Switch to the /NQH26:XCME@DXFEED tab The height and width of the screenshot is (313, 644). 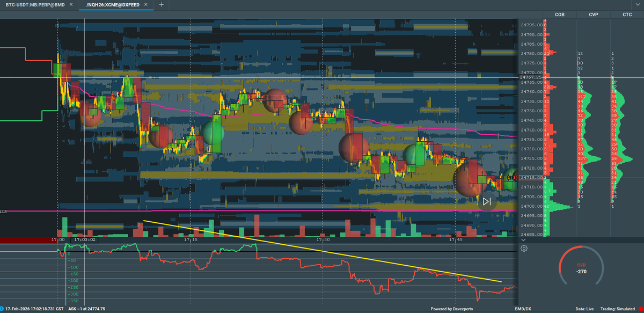click(113, 4)
